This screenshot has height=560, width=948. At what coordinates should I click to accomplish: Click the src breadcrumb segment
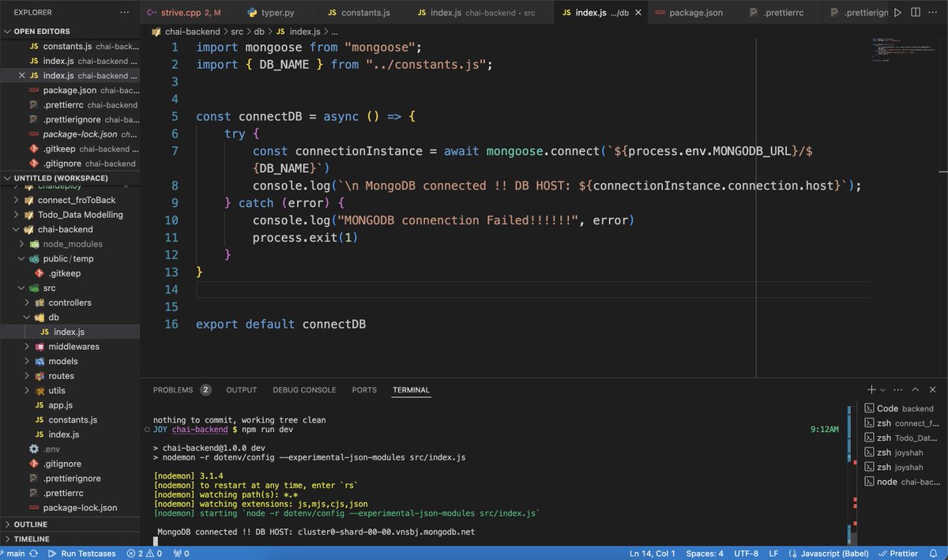coord(237,32)
